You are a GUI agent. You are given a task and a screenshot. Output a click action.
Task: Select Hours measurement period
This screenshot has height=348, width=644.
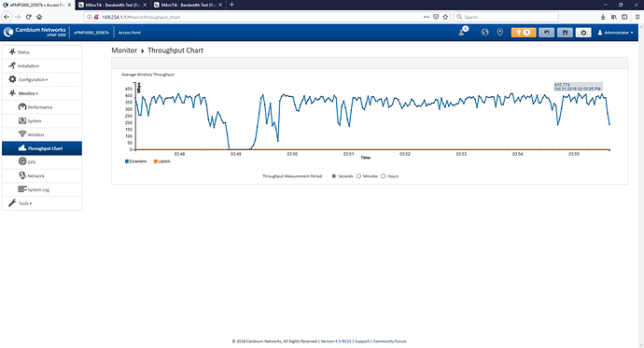click(x=384, y=176)
